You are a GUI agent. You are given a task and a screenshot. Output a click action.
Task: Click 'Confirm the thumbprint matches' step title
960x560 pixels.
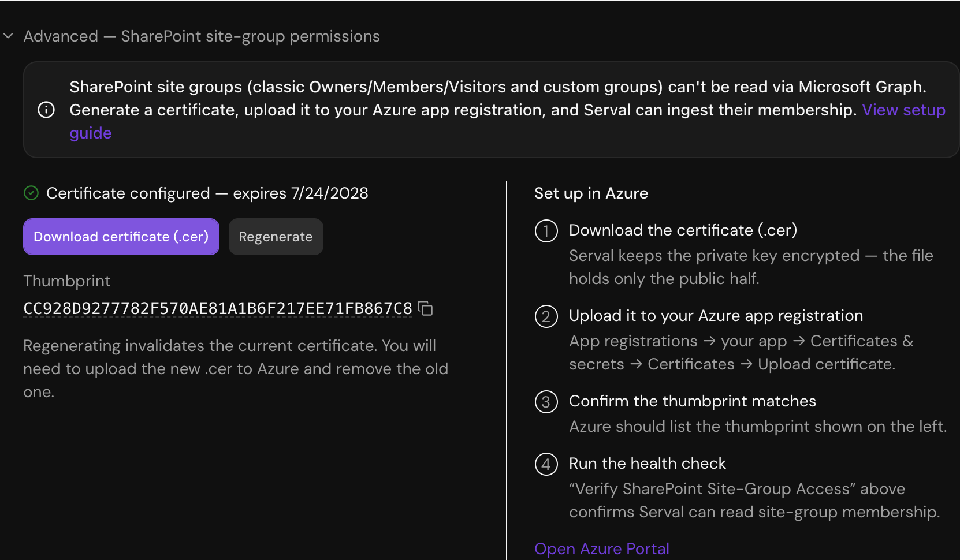click(x=693, y=401)
